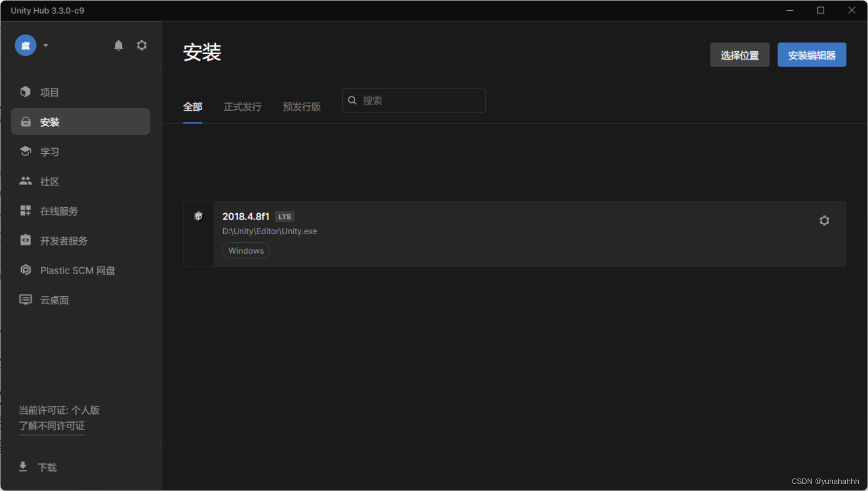Open 在线服务 sidebar item
868x491 pixels.
click(80, 211)
